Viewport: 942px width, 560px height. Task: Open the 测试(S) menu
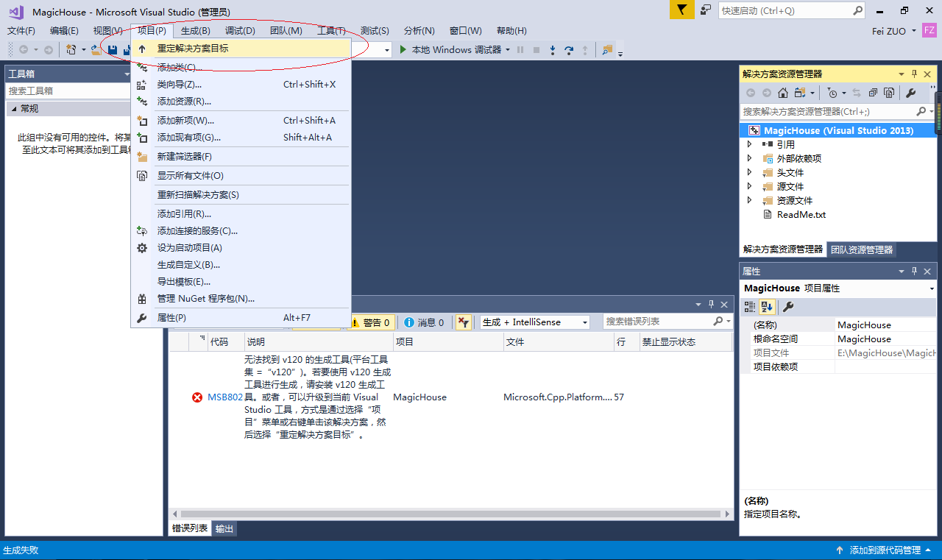coord(375,31)
